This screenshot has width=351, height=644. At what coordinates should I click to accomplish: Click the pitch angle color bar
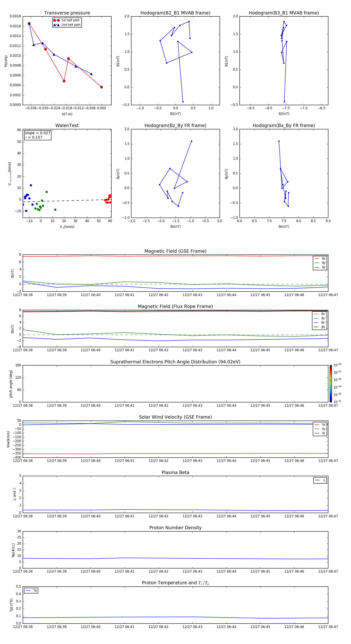point(331,383)
